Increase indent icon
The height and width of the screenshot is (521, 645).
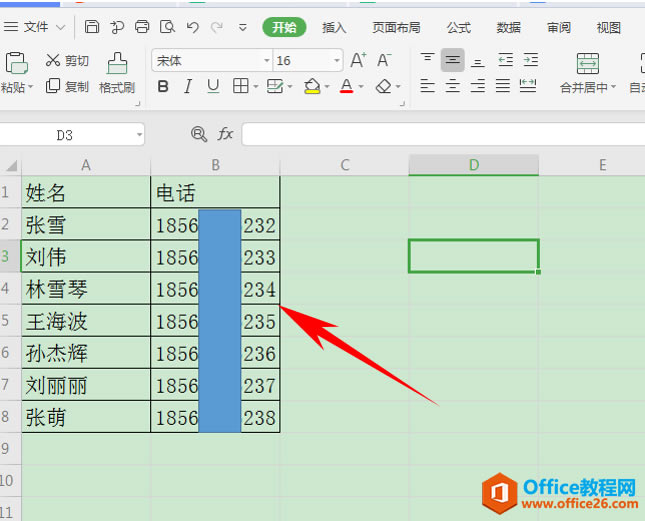531,60
